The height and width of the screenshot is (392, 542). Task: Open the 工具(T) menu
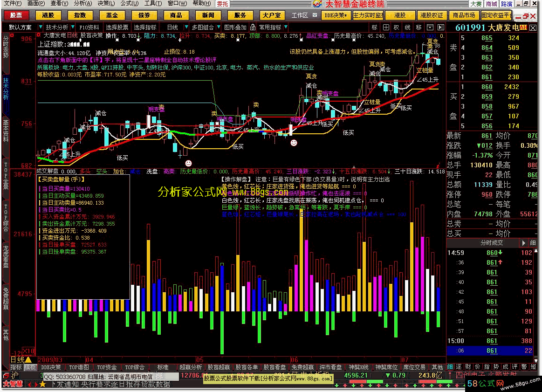[153, 3]
